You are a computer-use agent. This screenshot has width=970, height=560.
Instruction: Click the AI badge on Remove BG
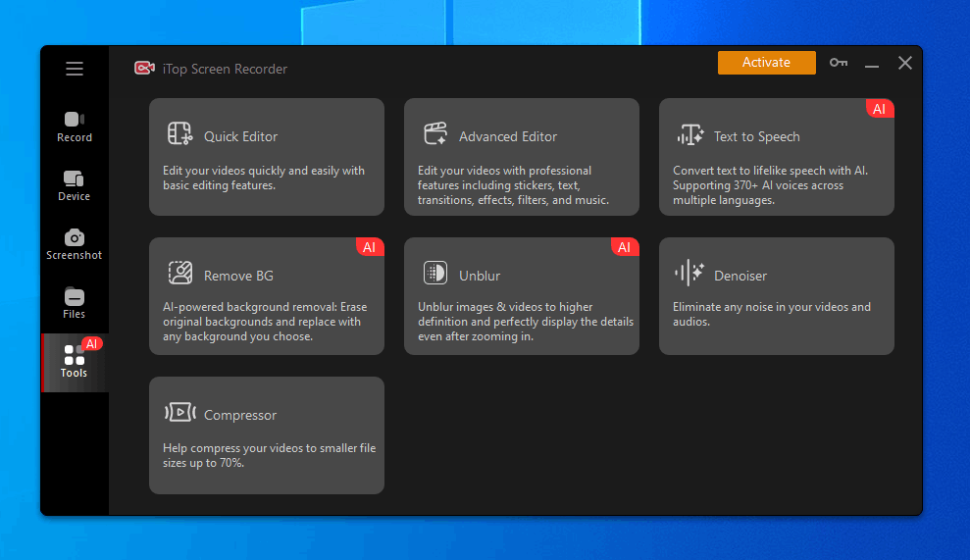tap(370, 247)
